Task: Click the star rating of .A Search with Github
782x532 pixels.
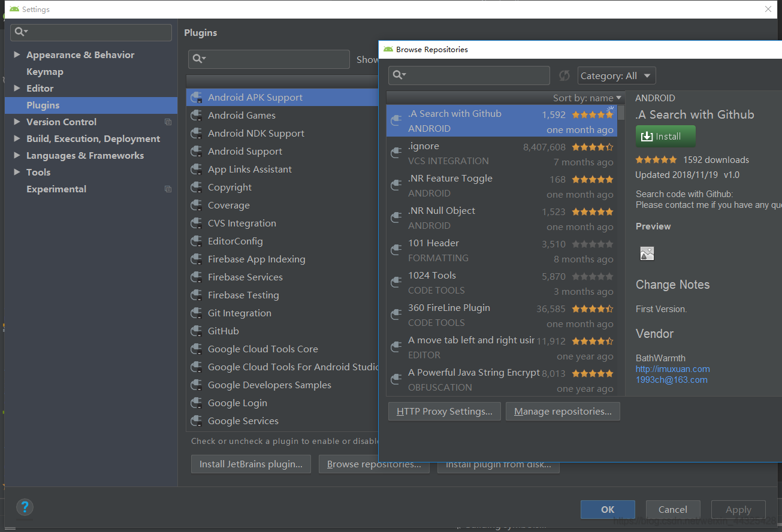Action: pos(593,114)
